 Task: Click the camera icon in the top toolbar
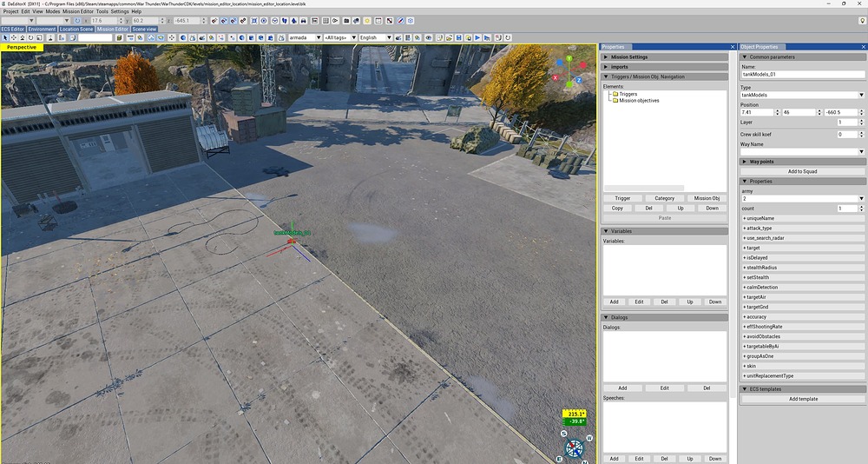[356, 21]
